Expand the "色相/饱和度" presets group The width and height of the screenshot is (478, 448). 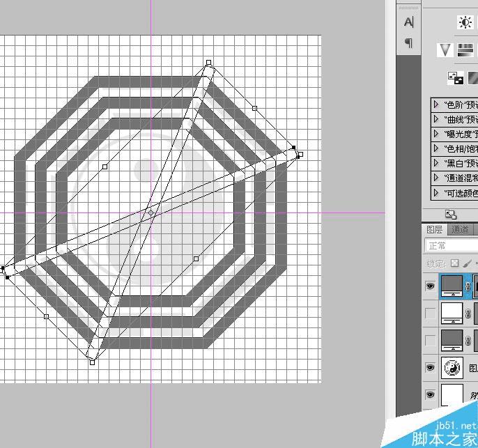point(436,148)
